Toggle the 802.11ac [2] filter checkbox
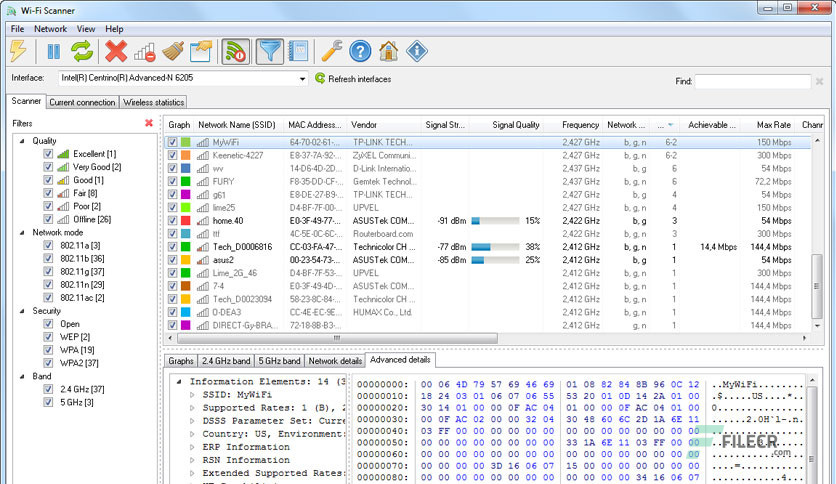Image resolution: width=836 pixels, height=484 pixels. click(48, 297)
